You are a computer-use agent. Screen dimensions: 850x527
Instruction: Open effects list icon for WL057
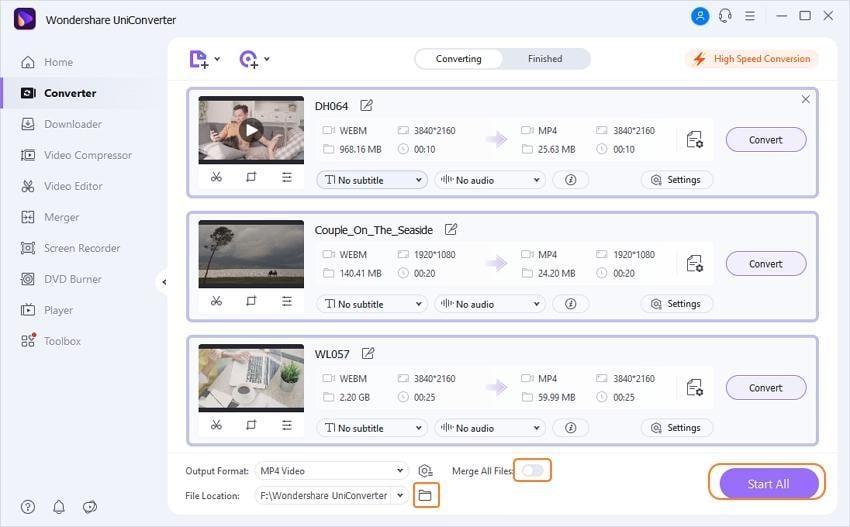(287, 425)
